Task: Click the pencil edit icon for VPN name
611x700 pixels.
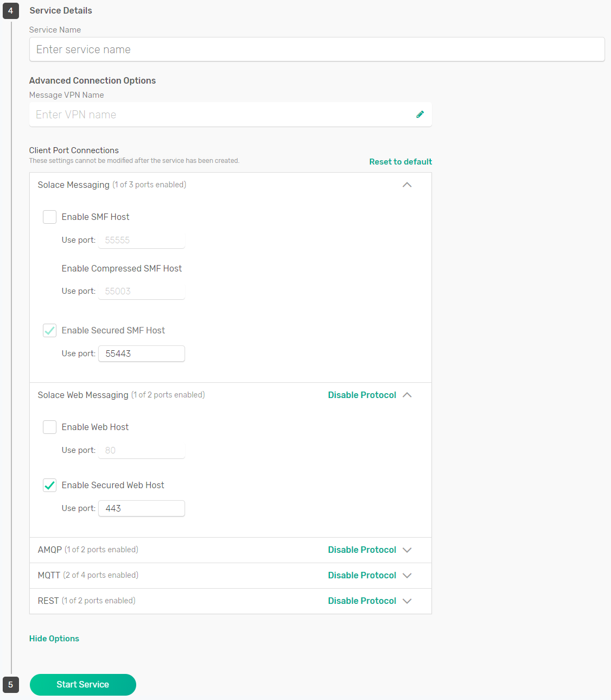Action: pos(420,115)
